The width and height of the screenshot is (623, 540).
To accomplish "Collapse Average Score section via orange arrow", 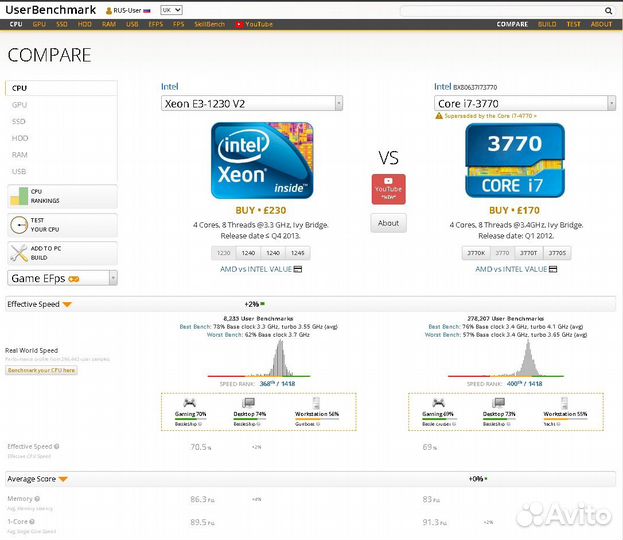I will coord(63,479).
